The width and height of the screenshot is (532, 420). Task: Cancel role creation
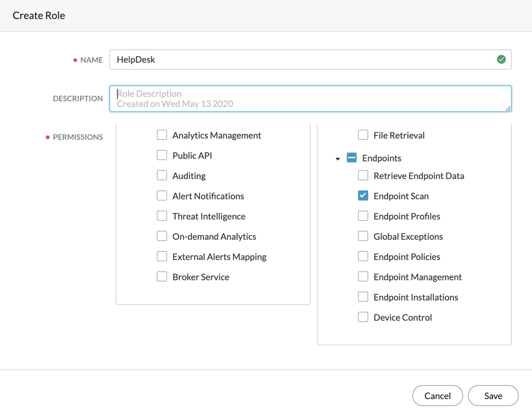437,396
